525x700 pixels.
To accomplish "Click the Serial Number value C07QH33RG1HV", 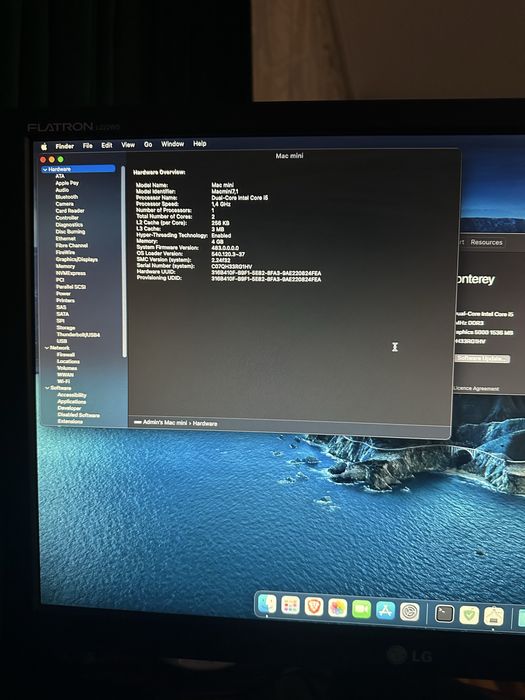I will coord(231,267).
